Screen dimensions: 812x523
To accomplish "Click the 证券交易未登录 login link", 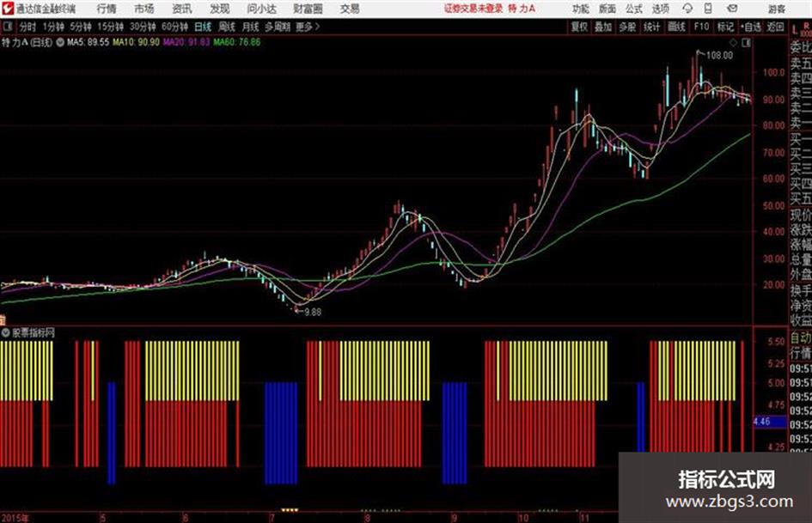I will coord(473,9).
